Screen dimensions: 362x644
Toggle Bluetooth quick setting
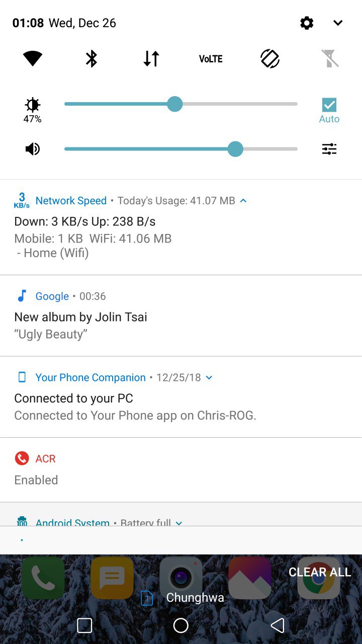tap(92, 59)
